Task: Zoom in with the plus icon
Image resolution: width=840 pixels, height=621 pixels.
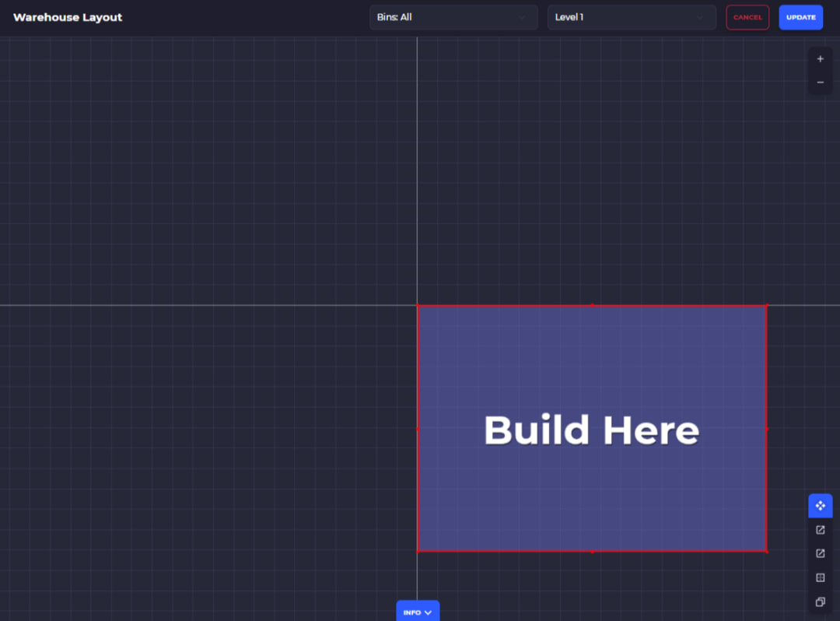Action: coord(821,59)
